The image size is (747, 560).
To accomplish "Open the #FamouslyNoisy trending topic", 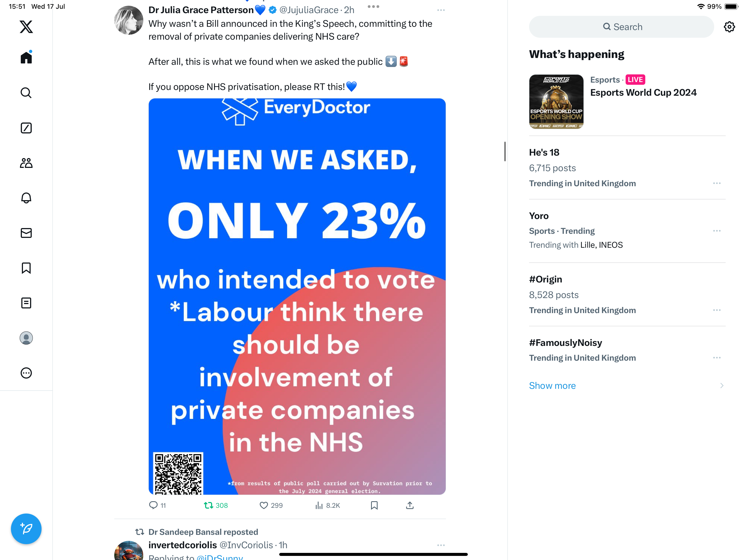I will [565, 343].
